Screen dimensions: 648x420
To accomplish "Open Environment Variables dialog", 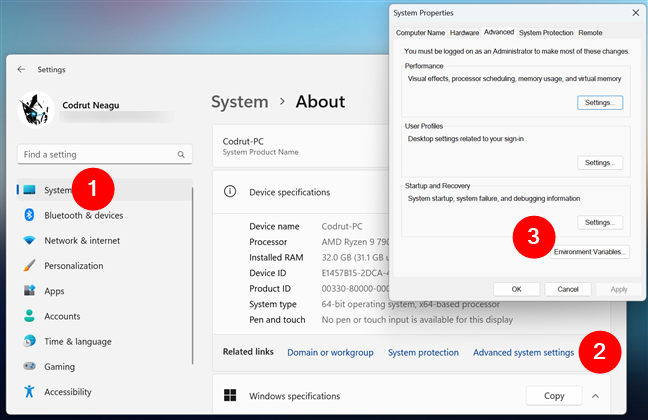I will tap(590, 252).
